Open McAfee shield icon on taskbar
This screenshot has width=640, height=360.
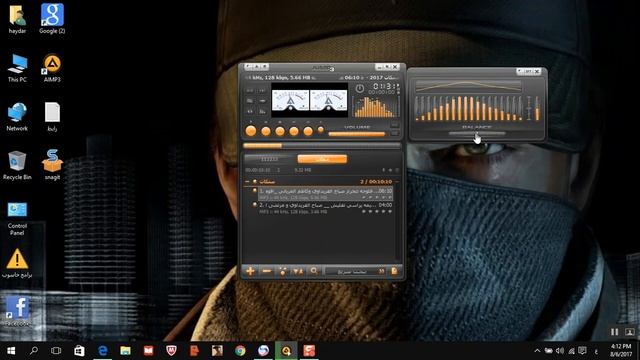click(171, 351)
